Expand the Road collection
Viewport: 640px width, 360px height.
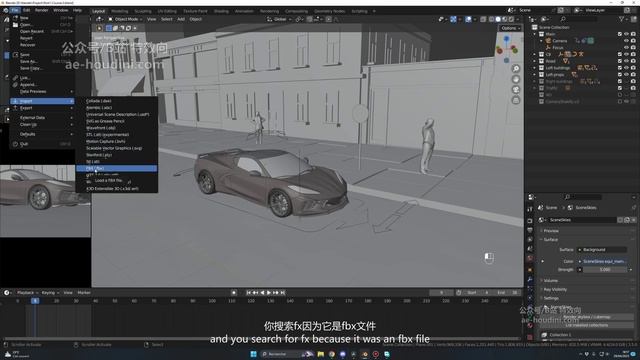point(535,61)
